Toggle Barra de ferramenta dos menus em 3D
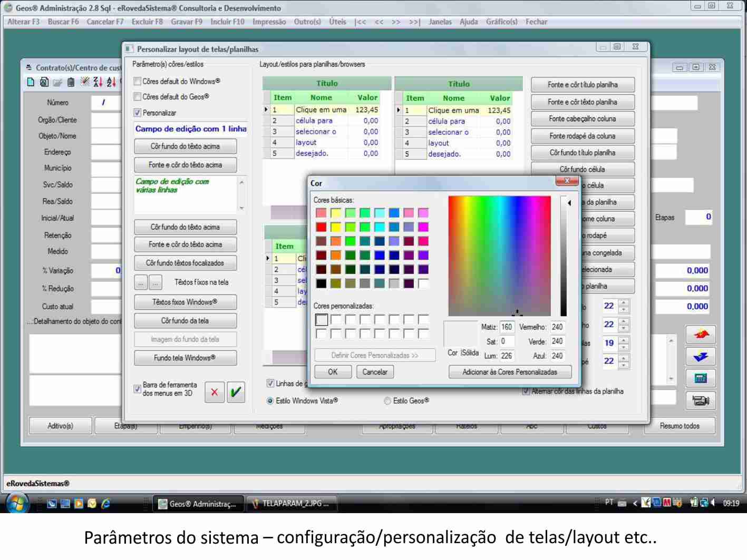 point(137,389)
